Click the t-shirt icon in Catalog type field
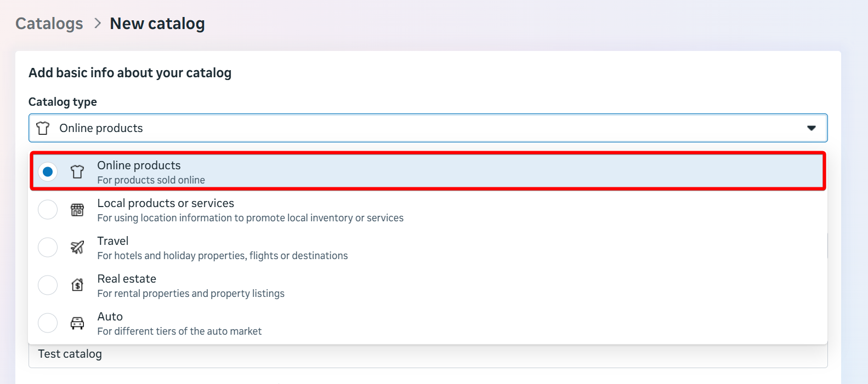 pyautogui.click(x=43, y=128)
